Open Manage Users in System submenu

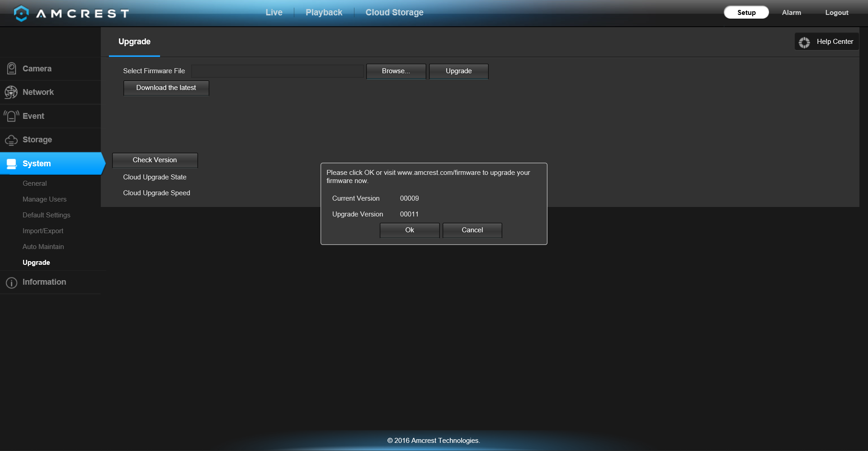pos(44,199)
